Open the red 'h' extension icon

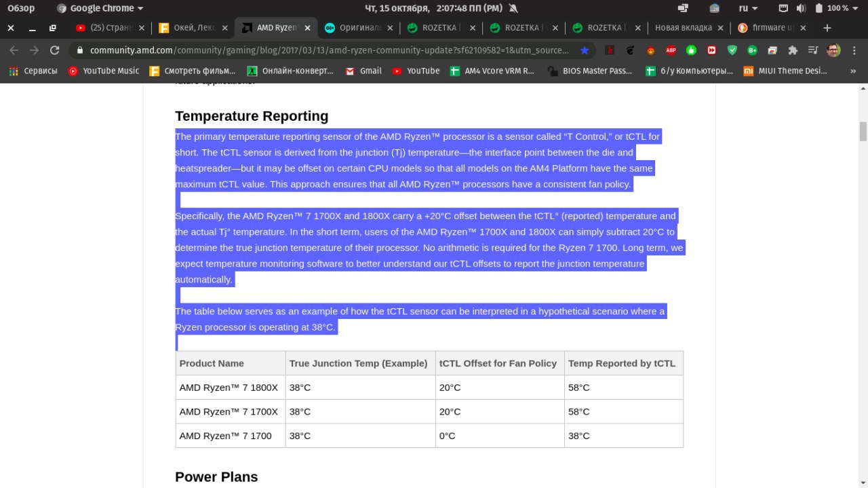click(x=610, y=50)
